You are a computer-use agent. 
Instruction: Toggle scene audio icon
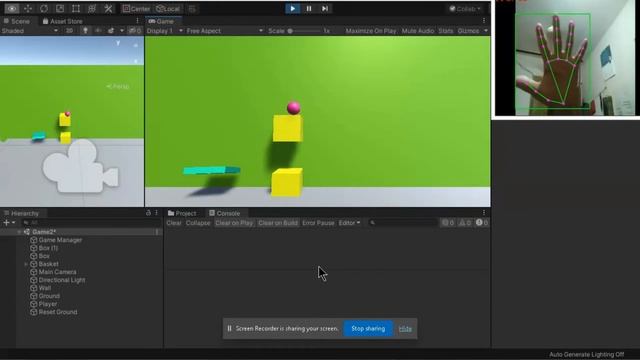(98, 31)
